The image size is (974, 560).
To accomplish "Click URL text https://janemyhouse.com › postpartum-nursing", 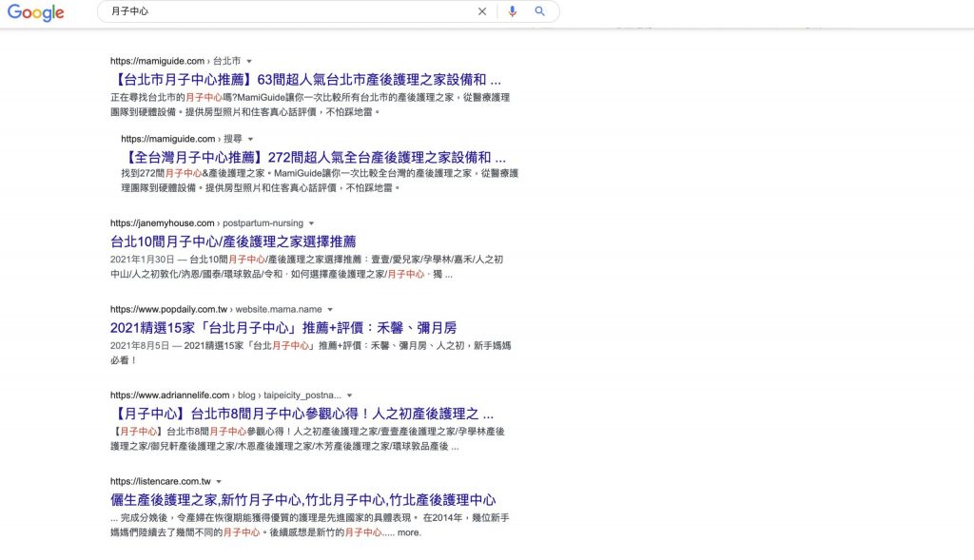I will [206, 222].
